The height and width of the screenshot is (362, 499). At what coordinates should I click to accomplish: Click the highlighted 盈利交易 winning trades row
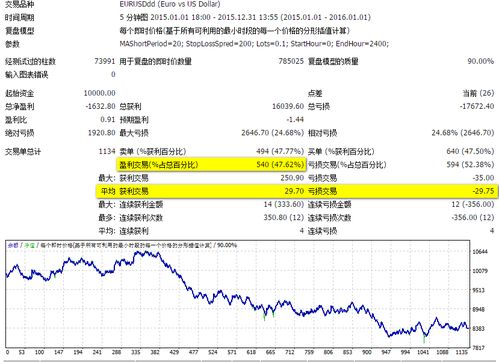click(x=211, y=165)
